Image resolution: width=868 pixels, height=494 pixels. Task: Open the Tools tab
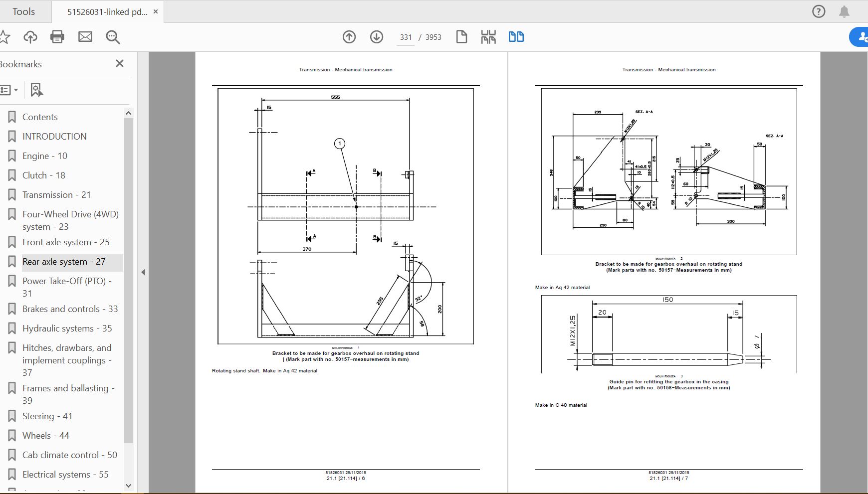click(23, 11)
